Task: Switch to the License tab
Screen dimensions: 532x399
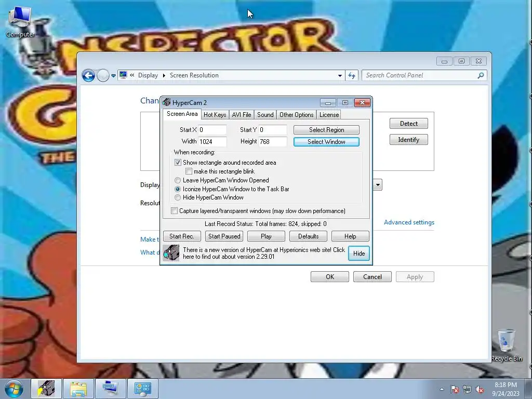Action: tap(329, 115)
